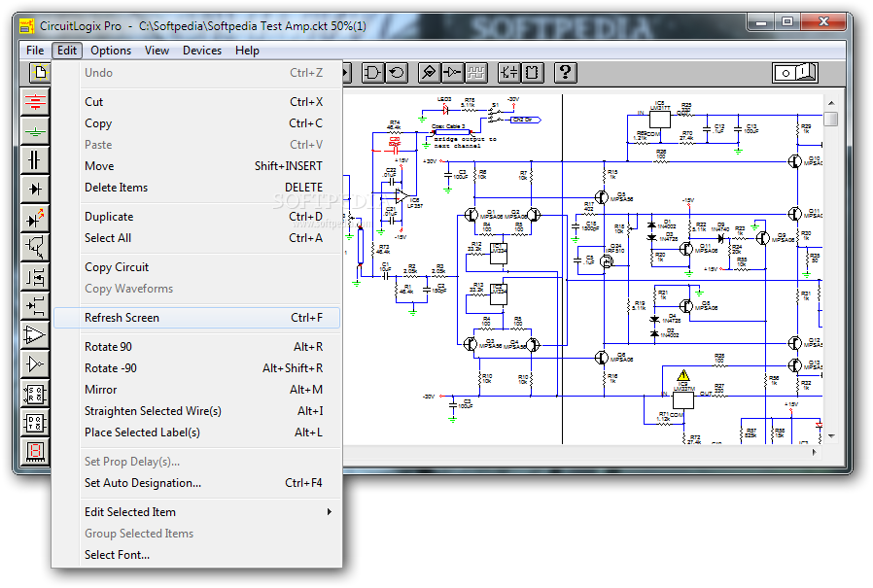The image size is (873, 588).
Task: Select the green ground symbol tool
Action: point(35,131)
